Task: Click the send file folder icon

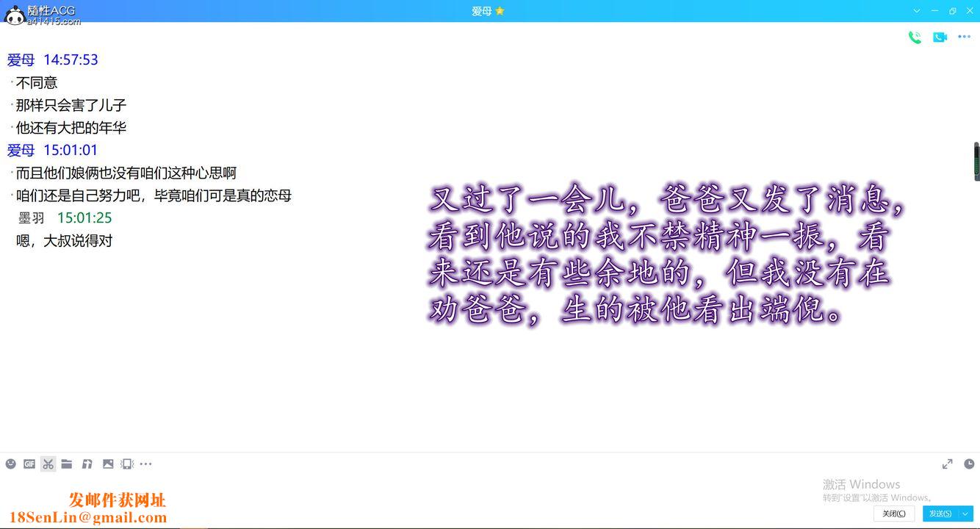Action: pos(67,464)
